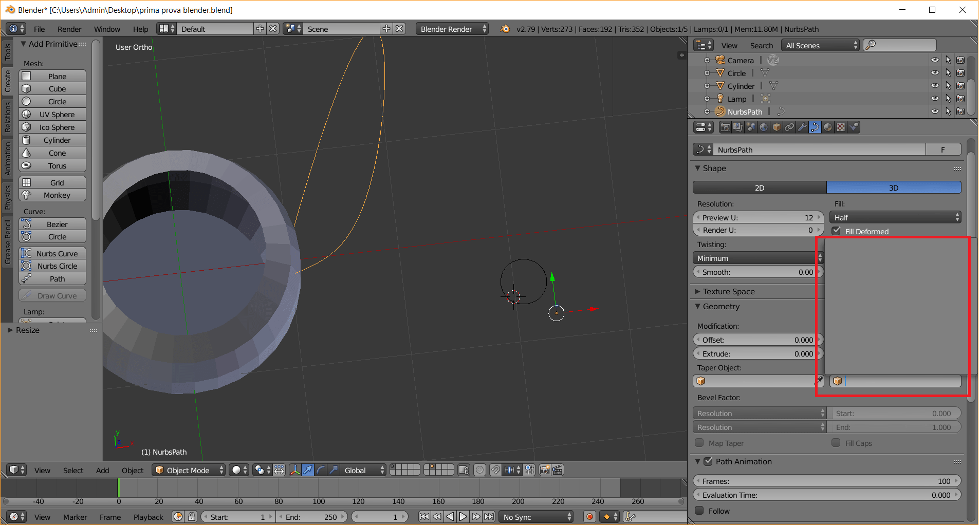Switch curve shape to 2D

(x=760, y=188)
